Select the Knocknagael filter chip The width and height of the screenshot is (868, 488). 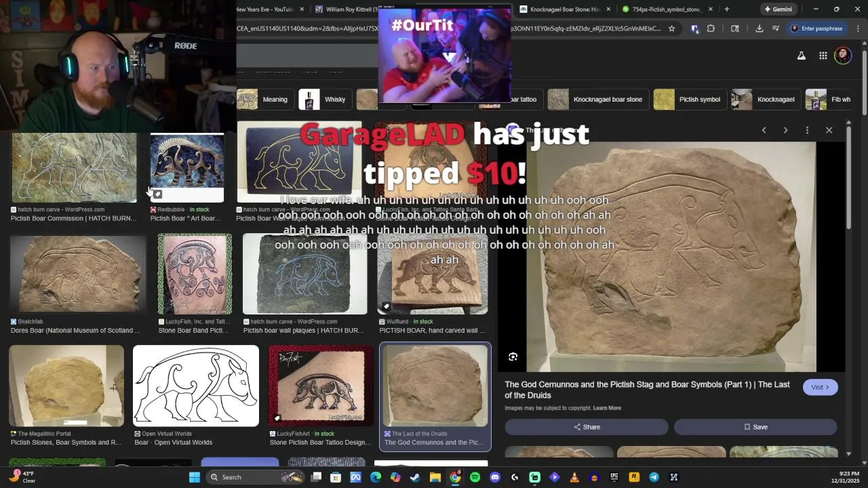[x=765, y=100]
